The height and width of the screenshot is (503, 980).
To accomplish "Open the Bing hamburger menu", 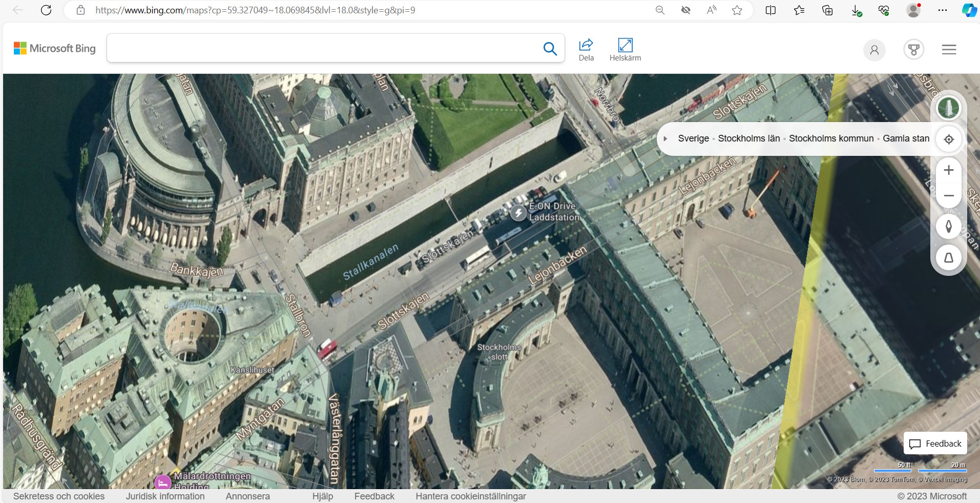I will click(949, 50).
